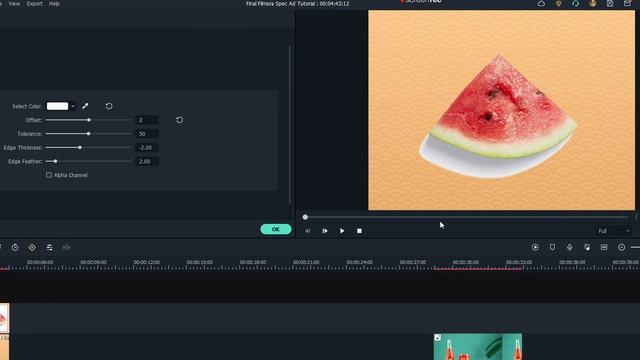Click the Tolerance value field showing 50
Viewport: 640px width, 360px height.
coord(147,134)
